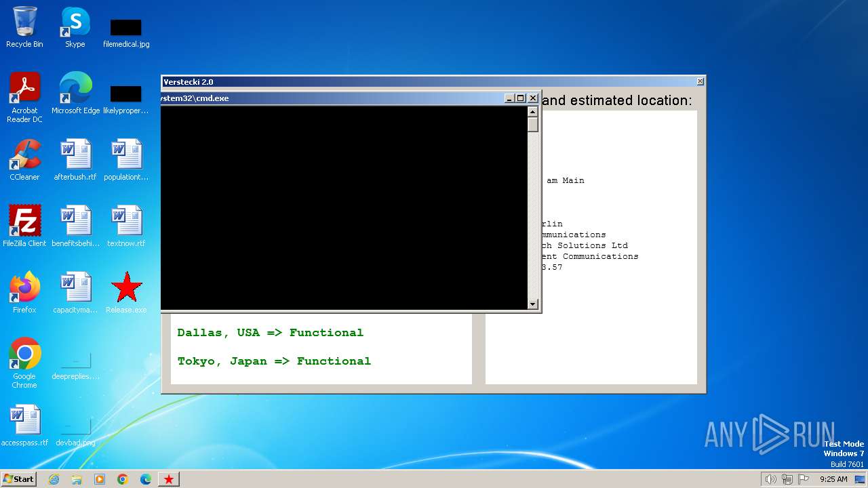Open Edge from the taskbar
Image resolution: width=868 pixels, height=488 pixels.
coord(146,479)
